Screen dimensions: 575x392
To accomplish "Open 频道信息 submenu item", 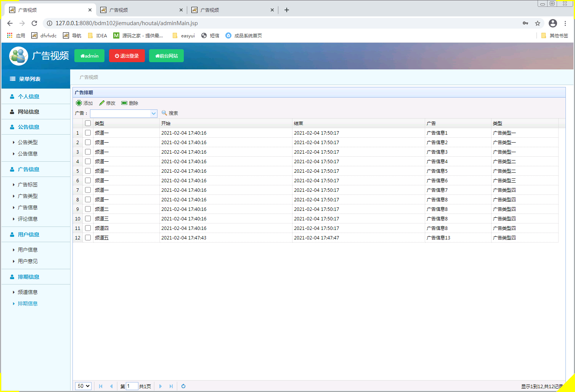I will 28,292.
